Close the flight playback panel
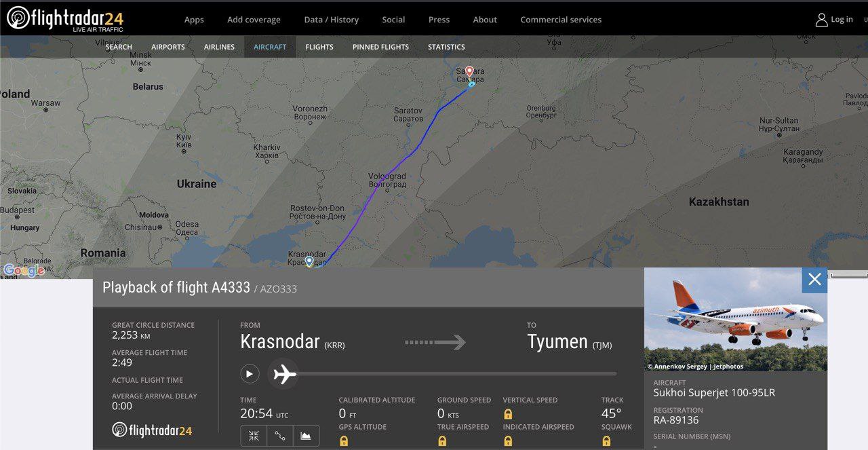 tap(814, 280)
